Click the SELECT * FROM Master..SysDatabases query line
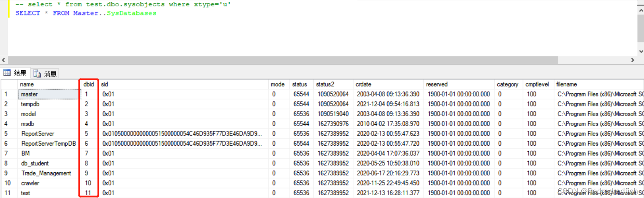This screenshot has width=644, height=198. 86,13
